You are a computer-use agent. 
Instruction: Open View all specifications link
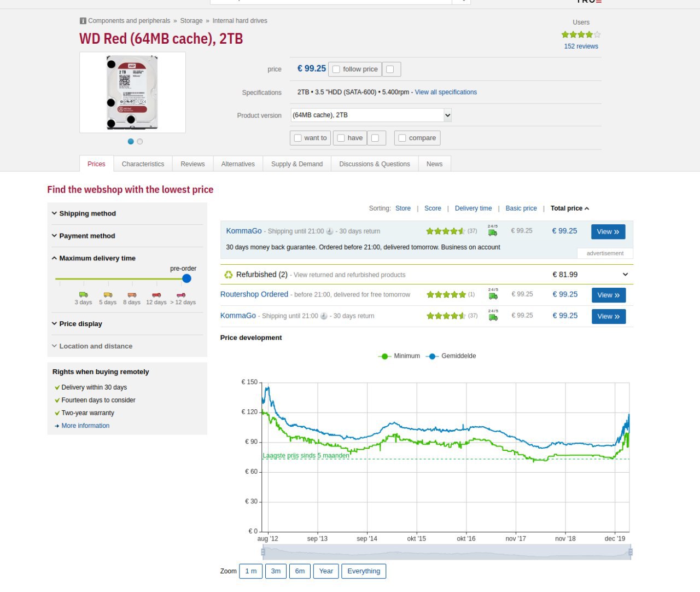pos(446,92)
